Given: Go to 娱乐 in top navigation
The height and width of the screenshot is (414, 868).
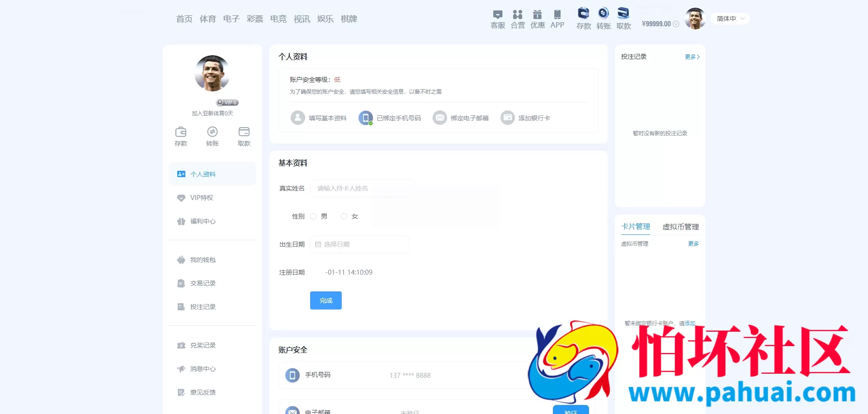Looking at the screenshot, I should 325,19.
